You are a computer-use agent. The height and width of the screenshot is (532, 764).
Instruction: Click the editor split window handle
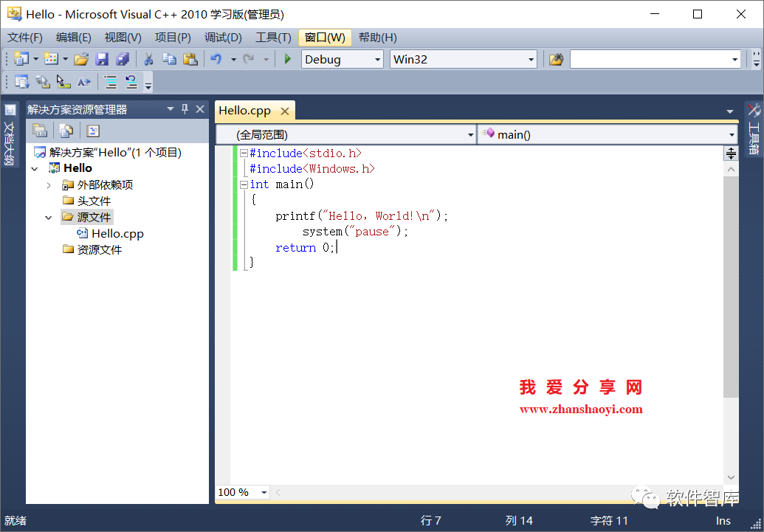pos(731,153)
